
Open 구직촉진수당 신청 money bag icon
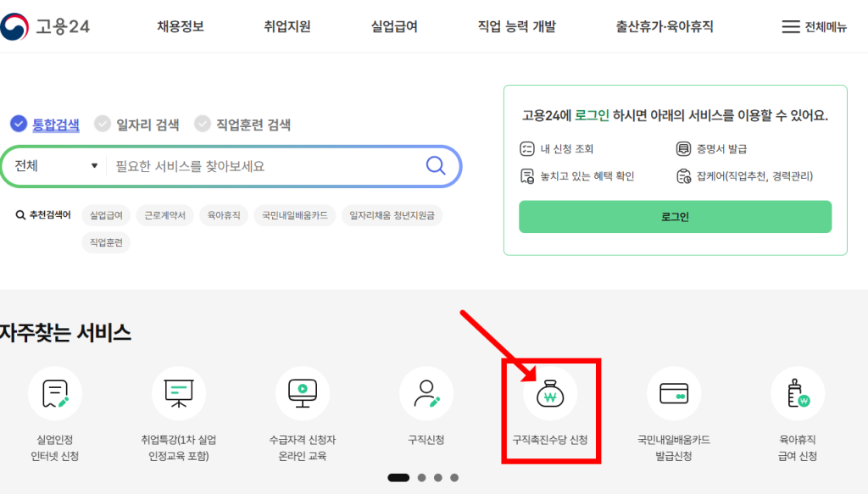[x=550, y=395]
